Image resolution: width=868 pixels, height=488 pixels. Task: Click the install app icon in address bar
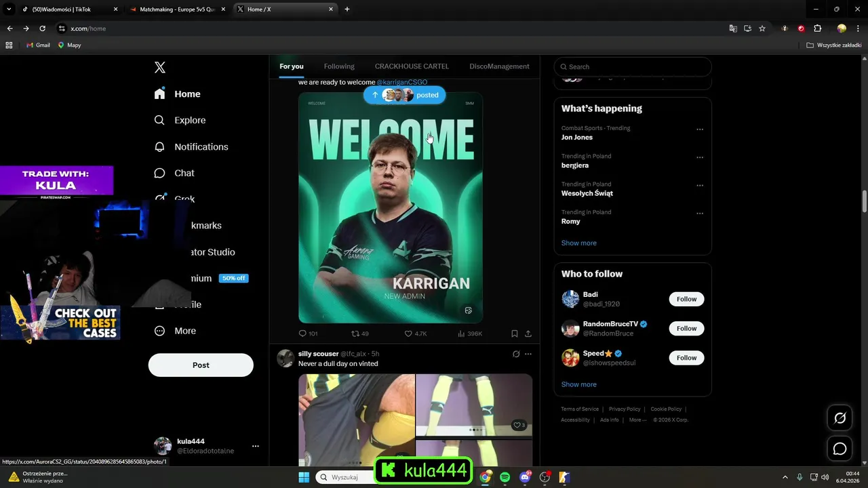coord(747,28)
